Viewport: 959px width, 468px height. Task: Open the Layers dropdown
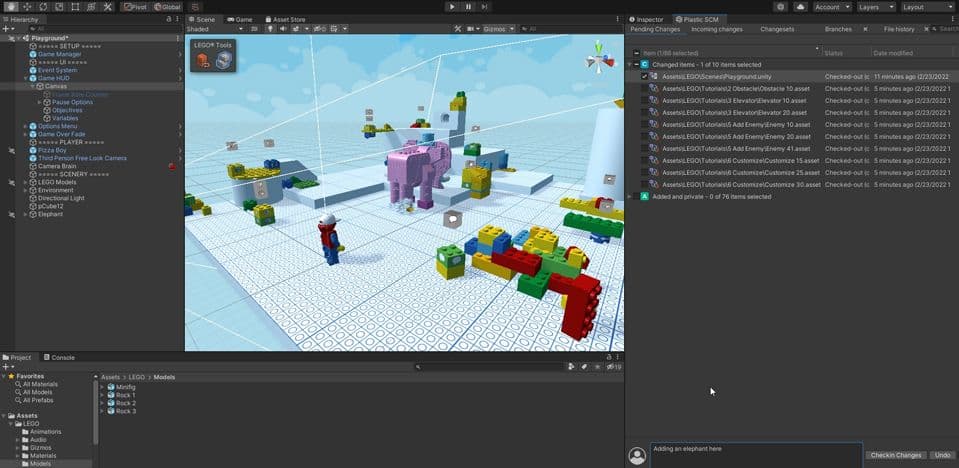(877, 6)
